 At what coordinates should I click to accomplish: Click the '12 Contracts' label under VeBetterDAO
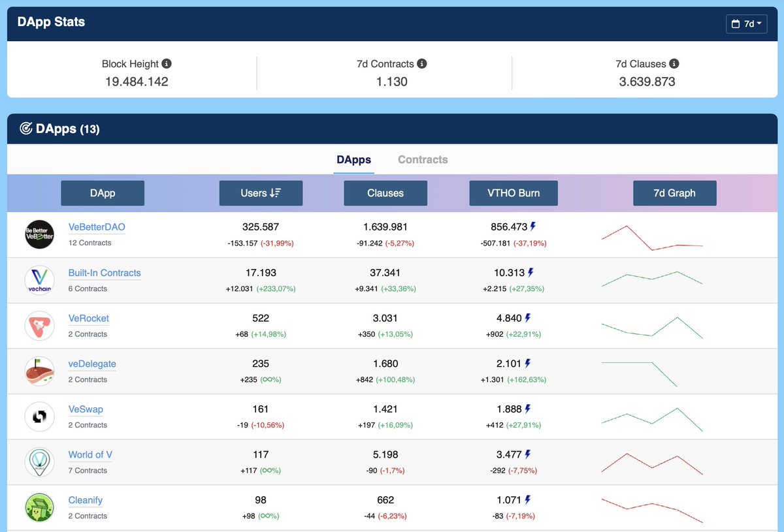click(x=90, y=243)
